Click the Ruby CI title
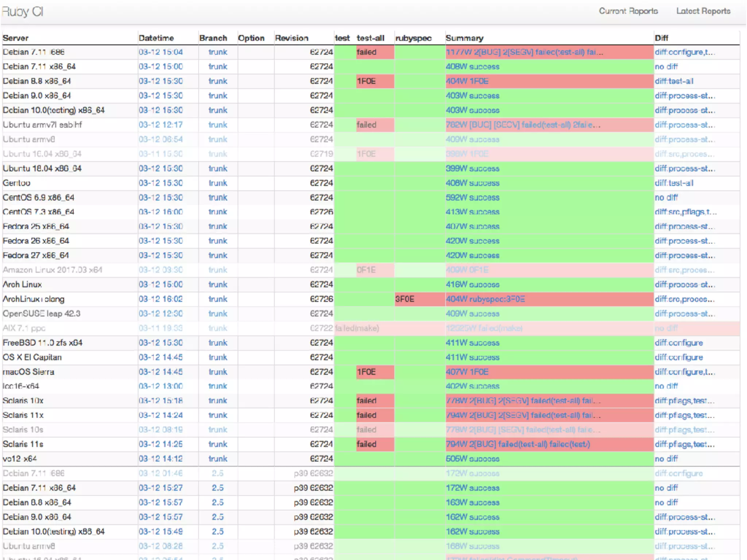 [x=23, y=12]
